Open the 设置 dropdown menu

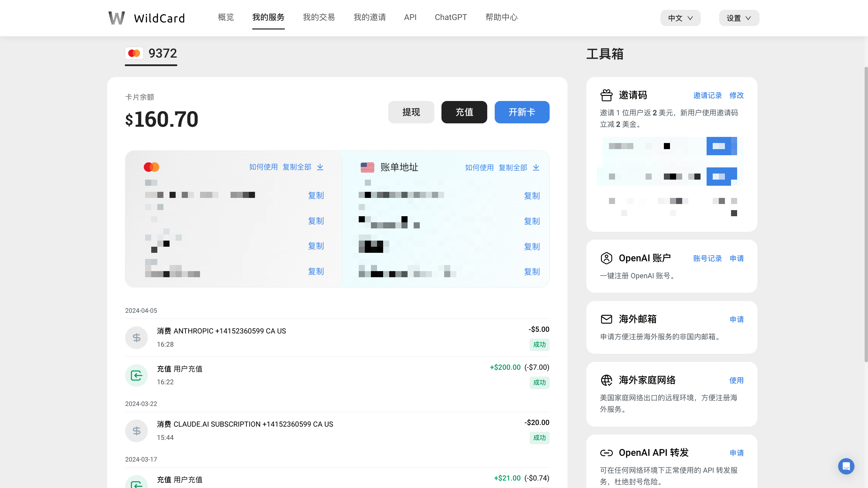pos(739,18)
